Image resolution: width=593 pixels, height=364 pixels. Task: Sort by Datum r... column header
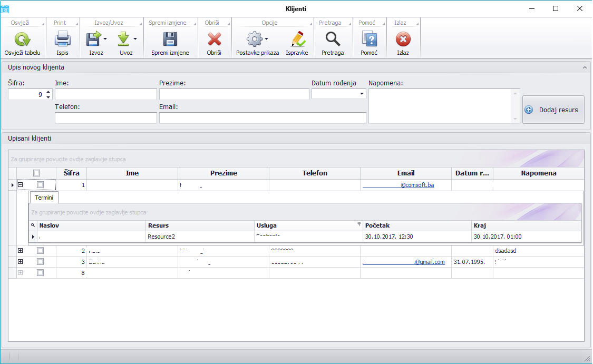click(472, 173)
